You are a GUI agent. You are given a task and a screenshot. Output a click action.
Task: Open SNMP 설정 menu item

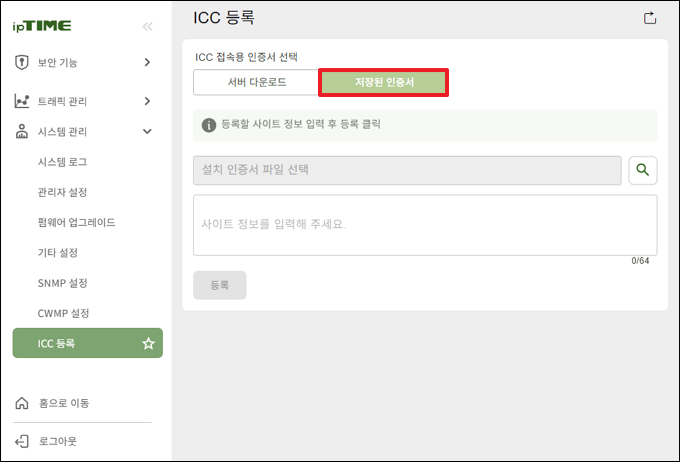[x=62, y=283]
